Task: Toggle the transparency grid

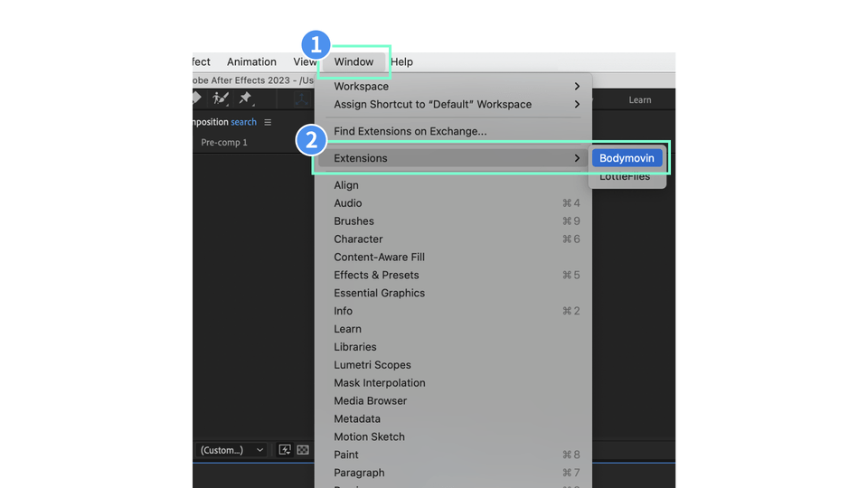Action: (x=303, y=450)
